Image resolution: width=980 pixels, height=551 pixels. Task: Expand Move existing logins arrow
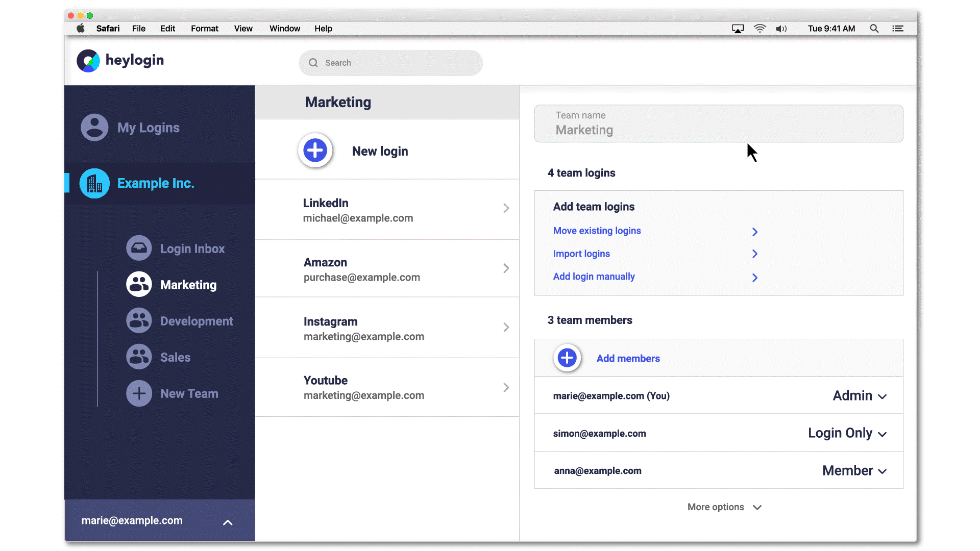[755, 232]
